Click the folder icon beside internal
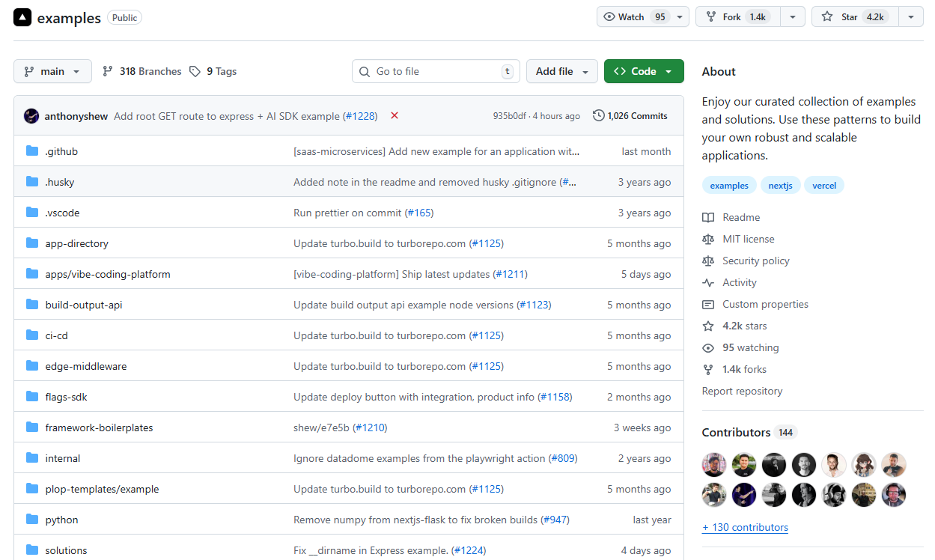Viewport: 935px width, 560px height. [32, 458]
